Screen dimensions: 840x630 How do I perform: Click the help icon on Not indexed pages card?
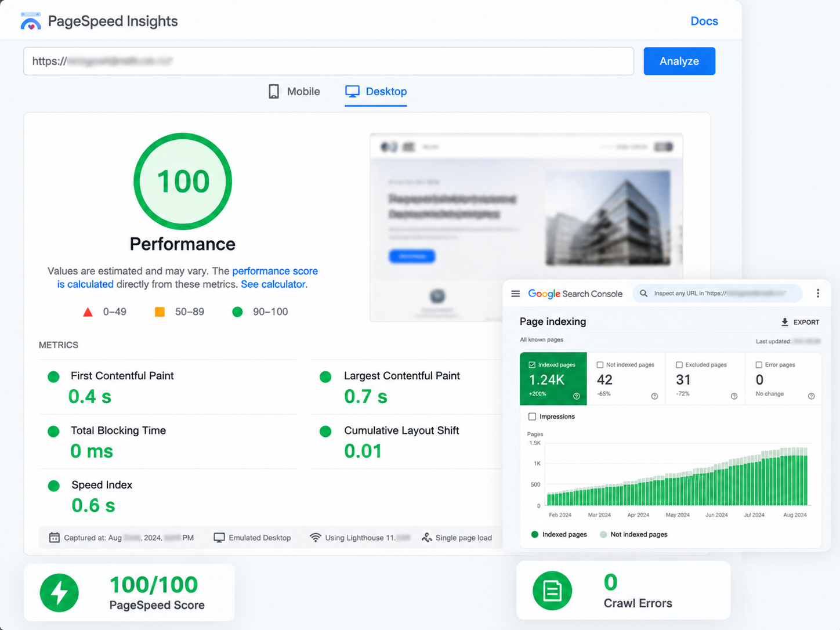click(654, 396)
